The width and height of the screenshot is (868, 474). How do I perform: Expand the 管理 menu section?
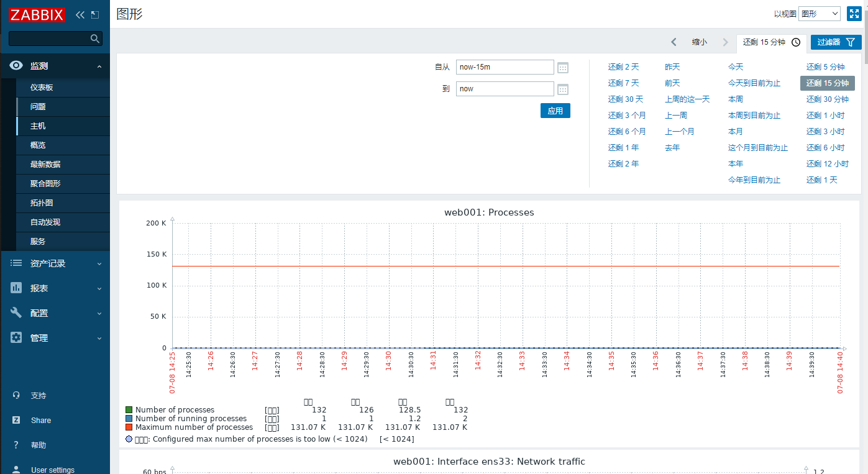pyautogui.click(x=99, y=339)
